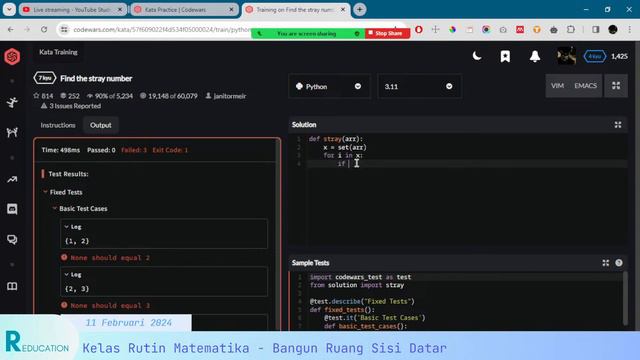Click the 1,425 honor score
This screenshot has width=640, height=360.
pos(619,56)
